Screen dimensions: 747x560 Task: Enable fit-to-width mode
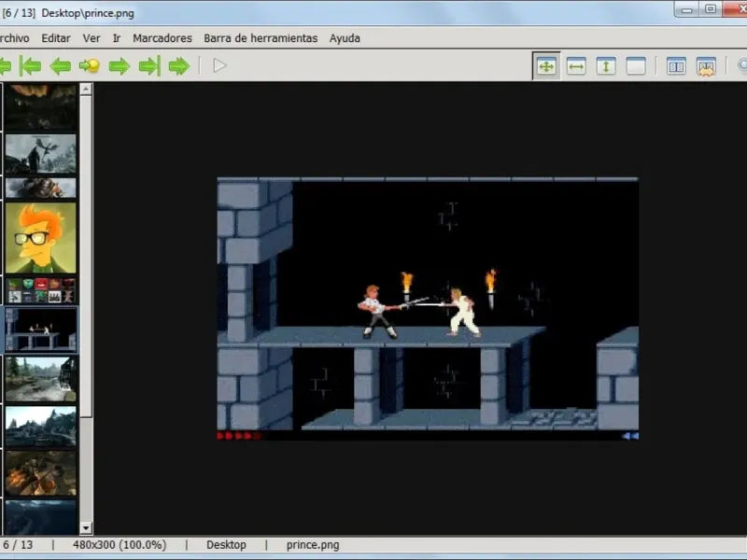point(576,66)
